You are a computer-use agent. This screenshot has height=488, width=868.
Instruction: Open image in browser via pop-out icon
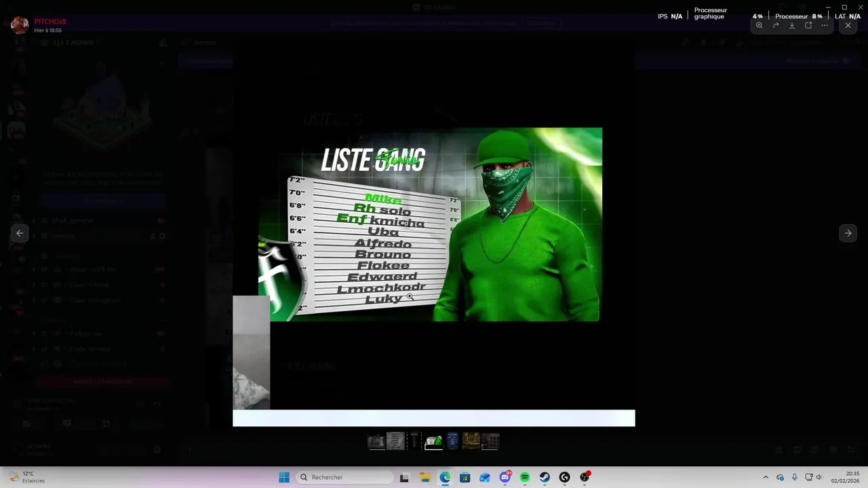coord(808,25)
